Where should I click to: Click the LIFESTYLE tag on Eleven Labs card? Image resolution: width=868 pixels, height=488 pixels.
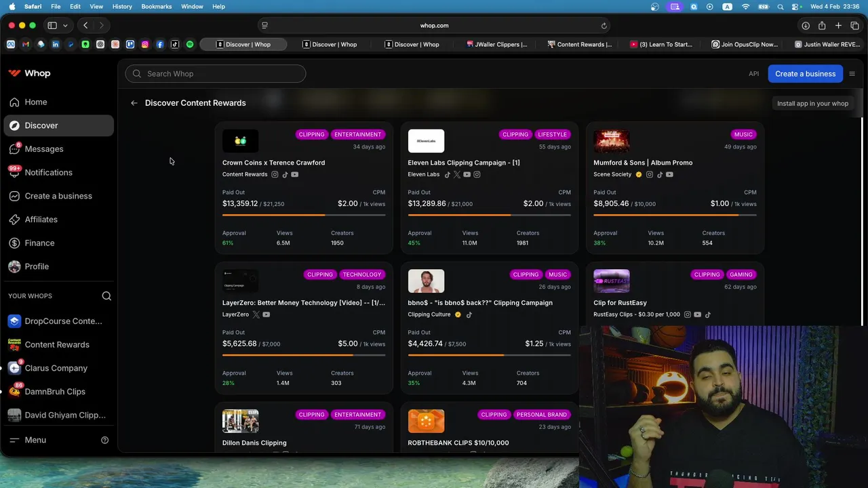(x=552, y=134)
